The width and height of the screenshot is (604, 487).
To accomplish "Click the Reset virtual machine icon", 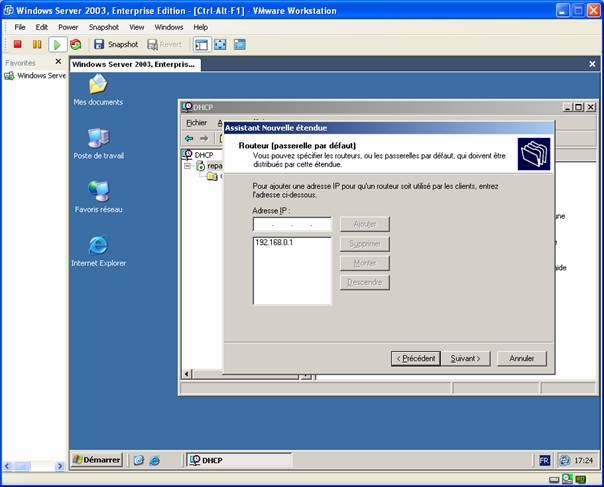I will click(x=76, y=44).
